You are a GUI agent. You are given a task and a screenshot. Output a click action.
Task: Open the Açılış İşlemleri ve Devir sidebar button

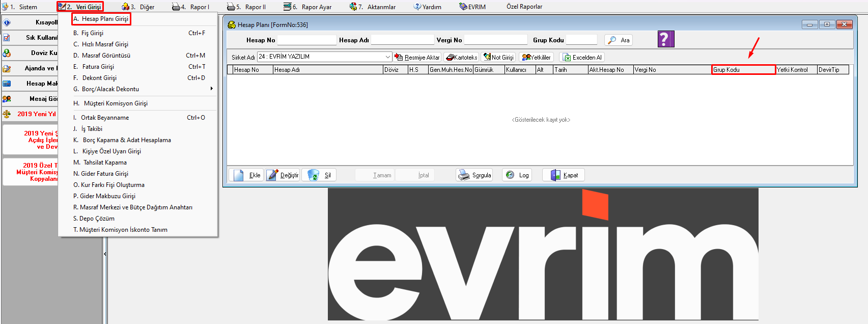click(x=31, y=140)
